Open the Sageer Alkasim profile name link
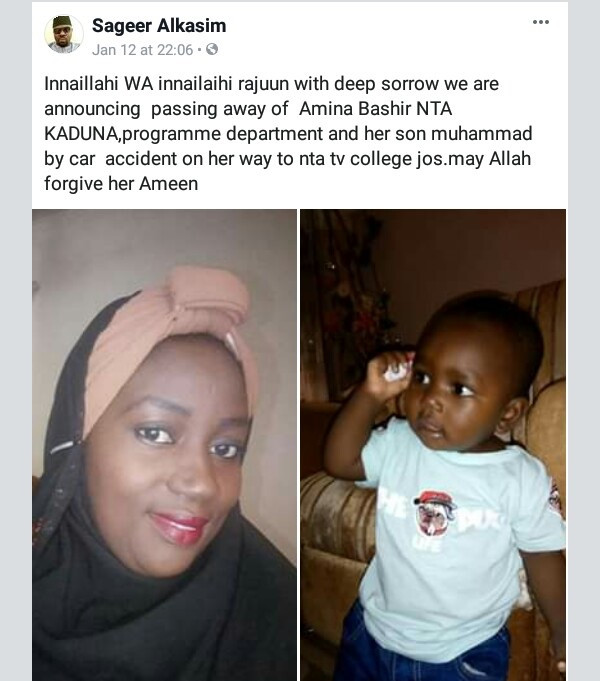Screen dimensions: 600x681 [x=159, y=26]
